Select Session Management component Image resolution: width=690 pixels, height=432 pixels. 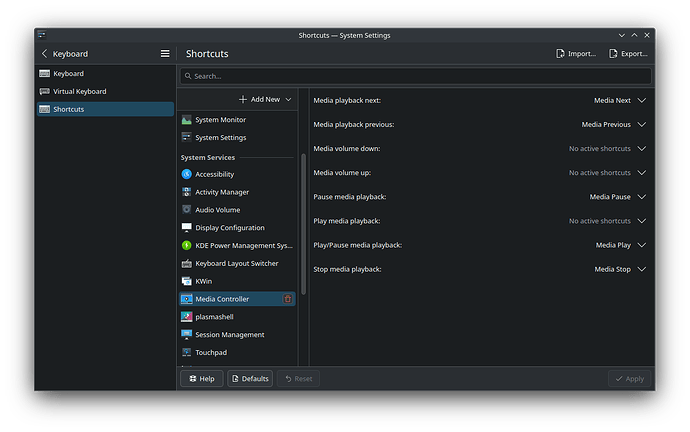click(237, 334)
